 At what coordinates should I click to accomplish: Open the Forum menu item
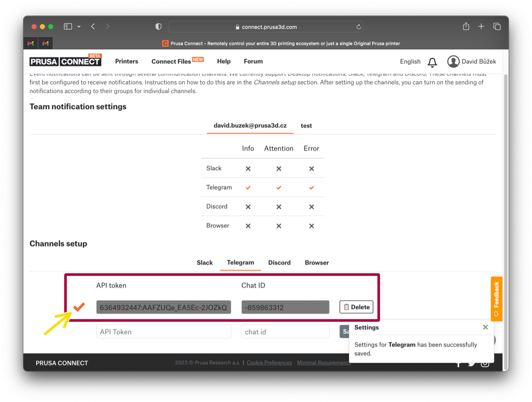coord(253,61)
